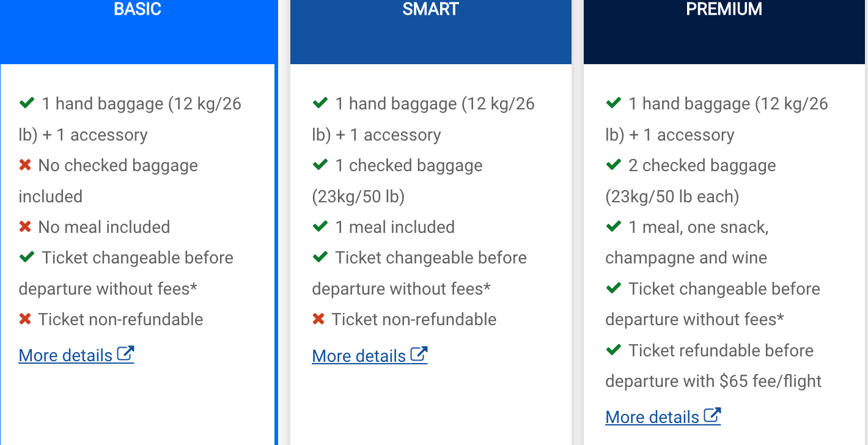Screen dimensions: 868x445
Task: Open More details for the SMART fare
Action: tap(370, 355)
